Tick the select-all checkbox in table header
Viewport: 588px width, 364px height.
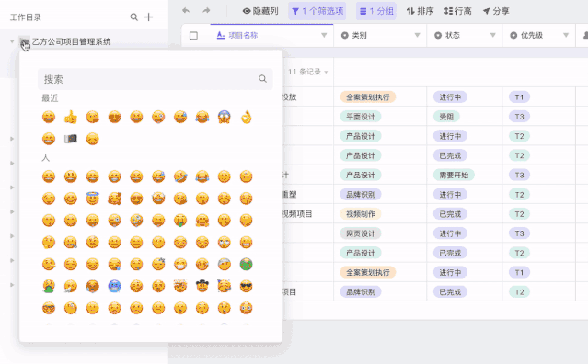(x=193, y=36)
